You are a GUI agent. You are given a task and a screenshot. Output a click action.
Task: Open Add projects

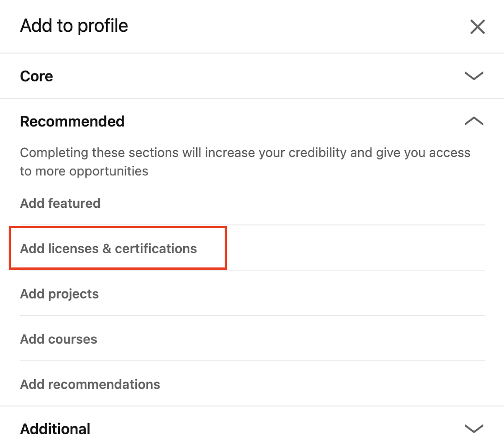59,294
